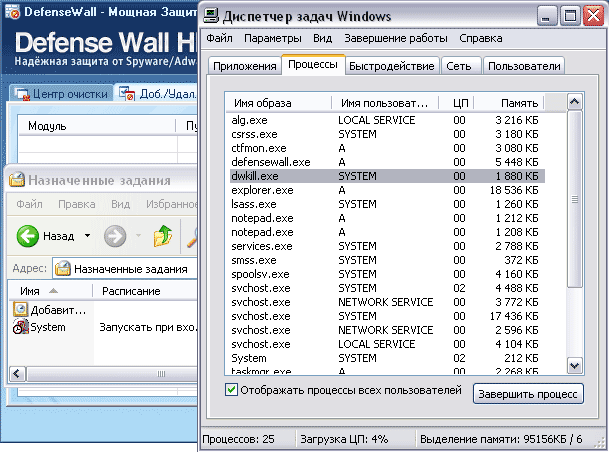Select the notepad.exe row using 1 212 КБ

pyautogui.click(x=387, y=218)
